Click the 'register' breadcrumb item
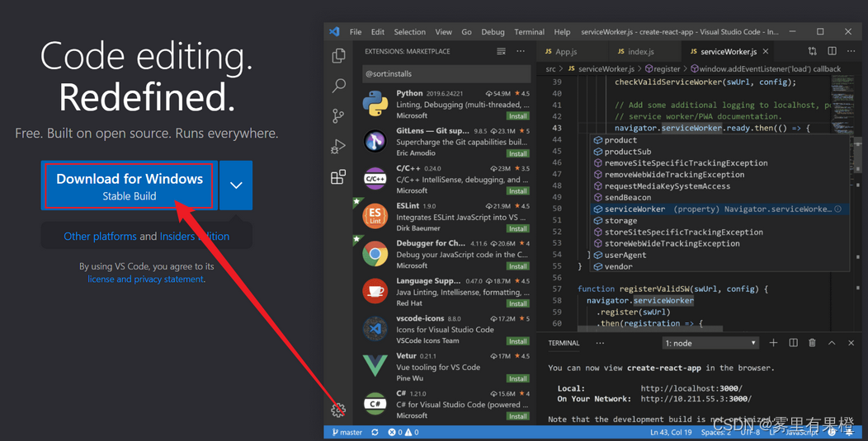The width and height of the screenshot is (868, 441). (x=662, y=68)
